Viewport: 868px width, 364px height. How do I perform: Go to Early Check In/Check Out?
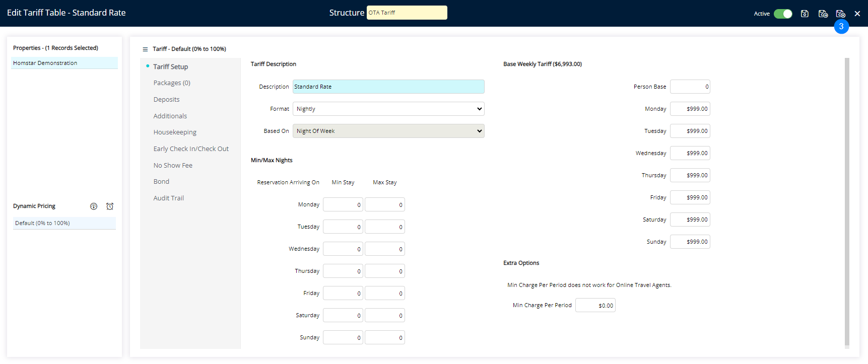click(191, 149)
